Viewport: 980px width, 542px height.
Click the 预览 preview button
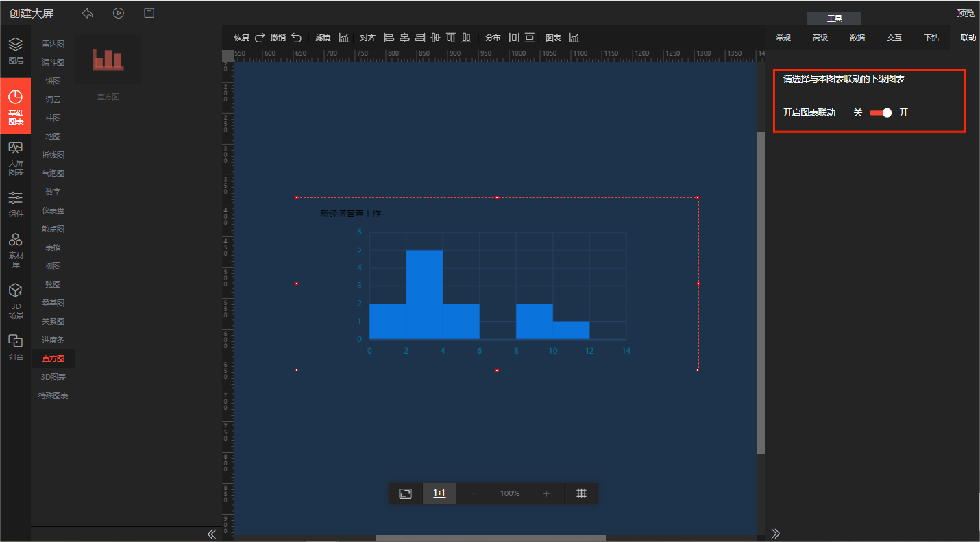965,13
